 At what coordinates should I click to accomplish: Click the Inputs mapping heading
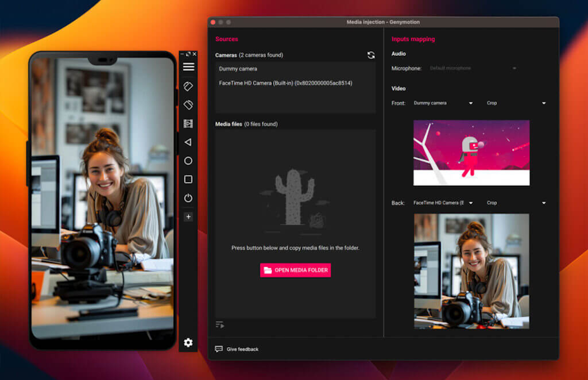click(x=413, y=39)
